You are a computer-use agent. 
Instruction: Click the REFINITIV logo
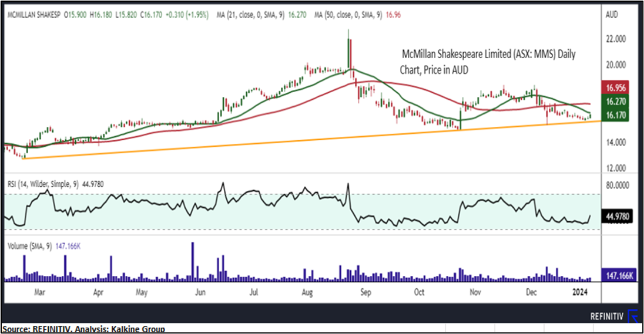tap(614, 316)
